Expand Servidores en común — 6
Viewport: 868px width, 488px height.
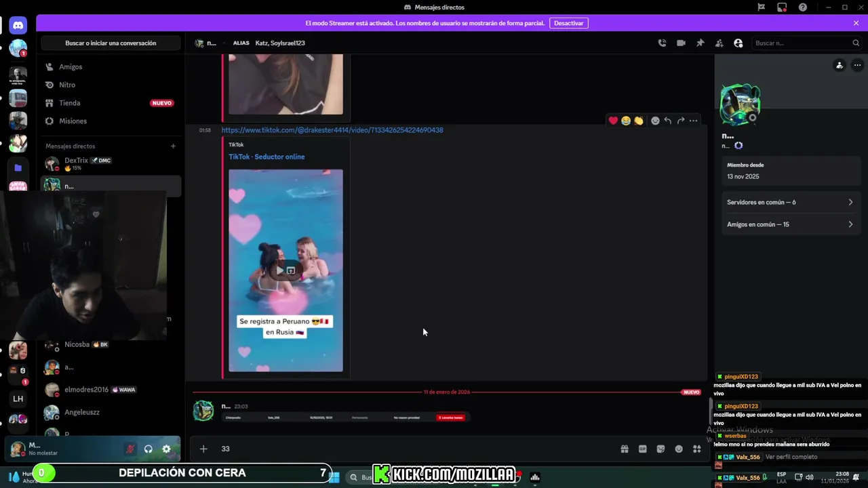(x=790, y=202)
